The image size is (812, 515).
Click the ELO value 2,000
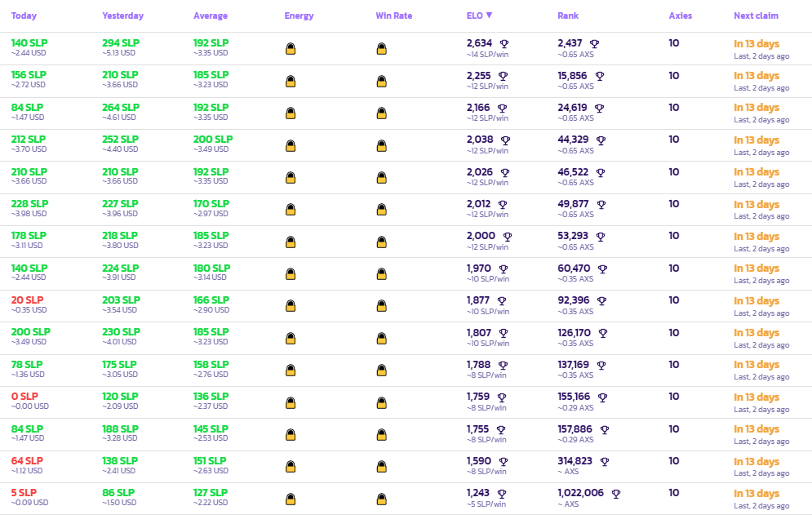coord(481,236)
